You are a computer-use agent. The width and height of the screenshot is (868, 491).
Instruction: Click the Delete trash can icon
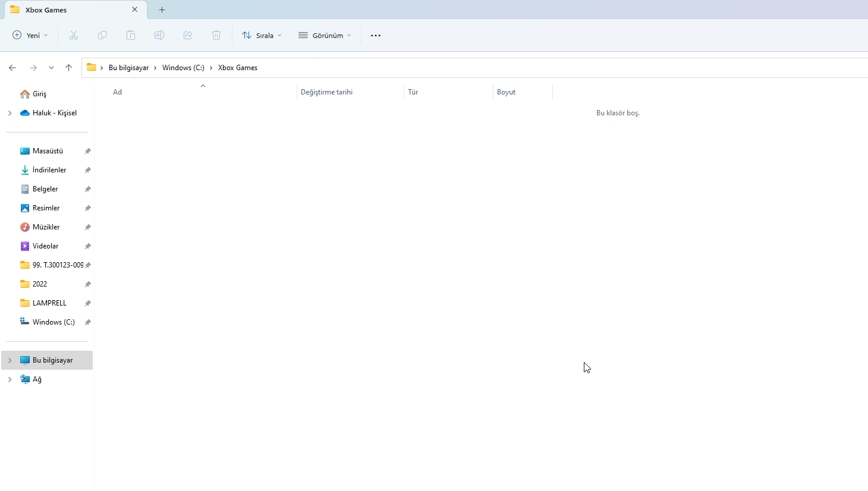[216, 36]
